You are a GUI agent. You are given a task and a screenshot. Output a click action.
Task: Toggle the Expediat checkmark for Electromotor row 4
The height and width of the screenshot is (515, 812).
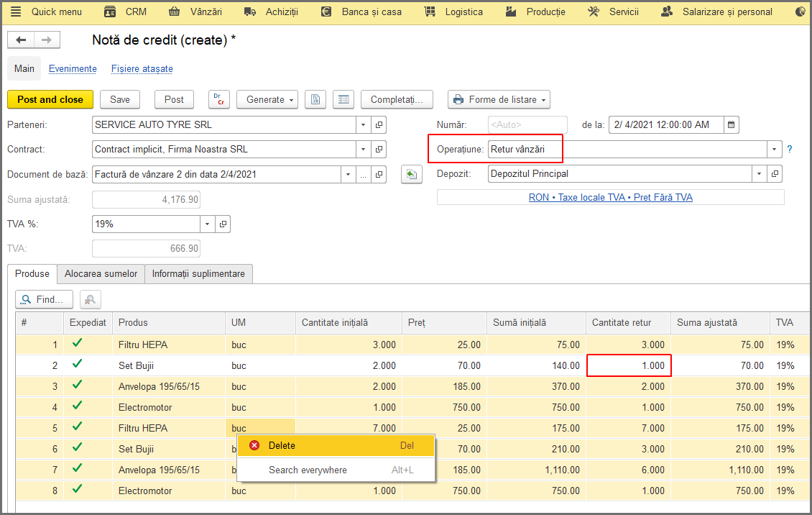point(77,406)
